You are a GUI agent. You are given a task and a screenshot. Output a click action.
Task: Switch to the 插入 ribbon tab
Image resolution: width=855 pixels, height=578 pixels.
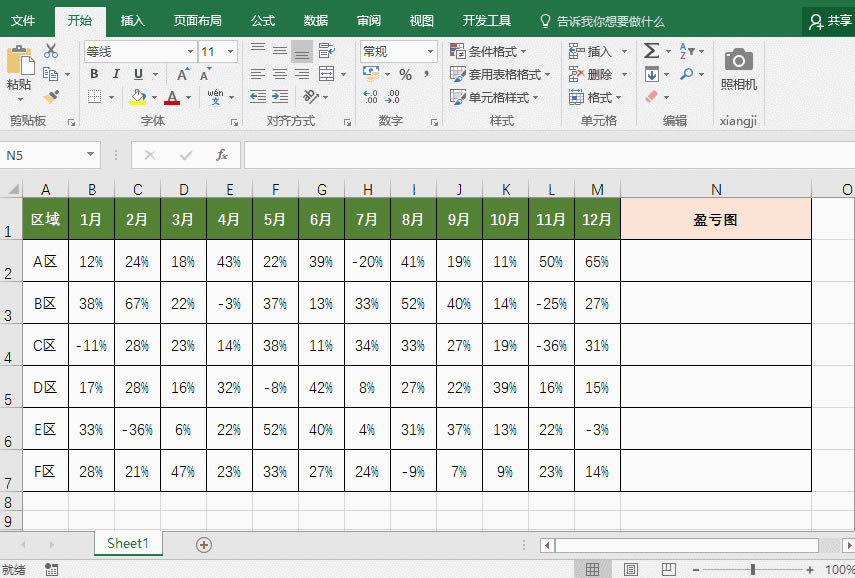[132, 19]
